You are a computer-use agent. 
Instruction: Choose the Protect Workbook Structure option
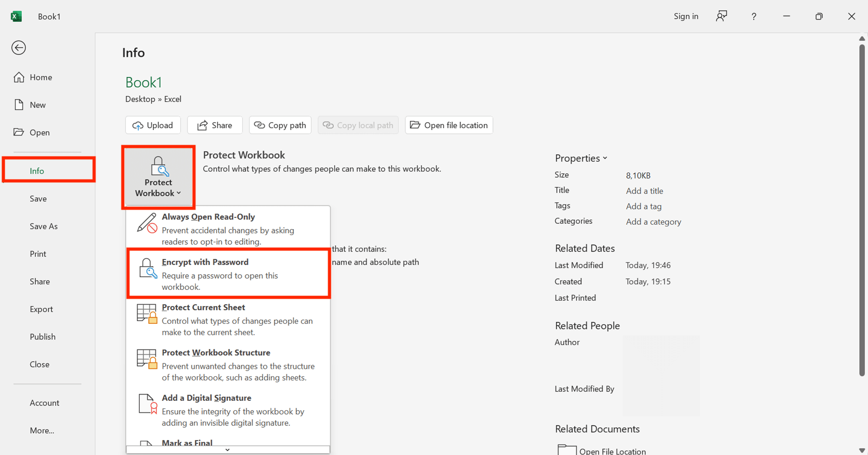click(228, 365)
